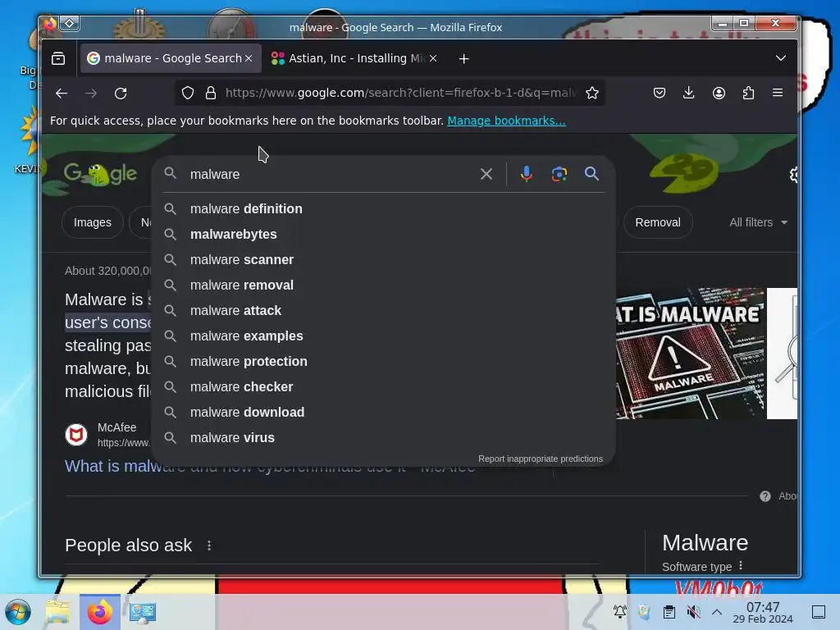840x630 pixels.
Task: Switch to malware Google Search tab
Action: (x=171, y=58)
